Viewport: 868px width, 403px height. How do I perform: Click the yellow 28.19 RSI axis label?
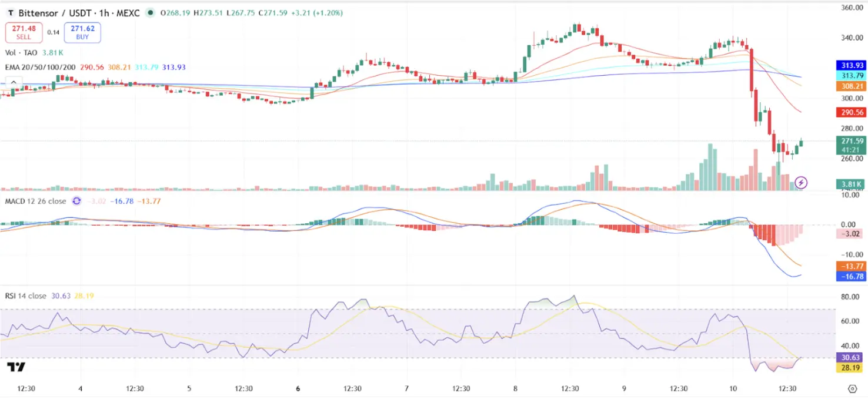pyautogui.click(x=850, y=367)
